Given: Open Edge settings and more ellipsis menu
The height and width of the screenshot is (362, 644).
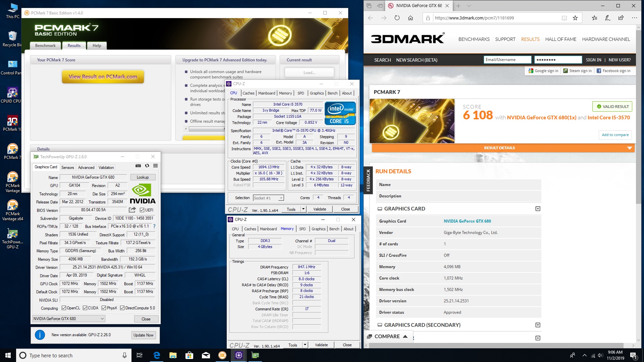Looking at the screenshot, I should point(634,18).
